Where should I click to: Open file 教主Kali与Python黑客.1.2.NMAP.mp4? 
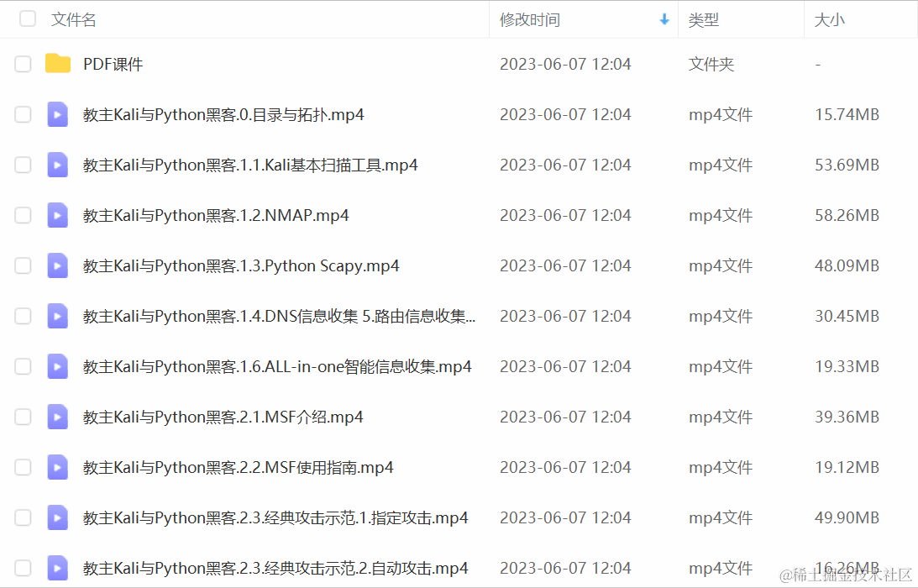coord(216,216)
